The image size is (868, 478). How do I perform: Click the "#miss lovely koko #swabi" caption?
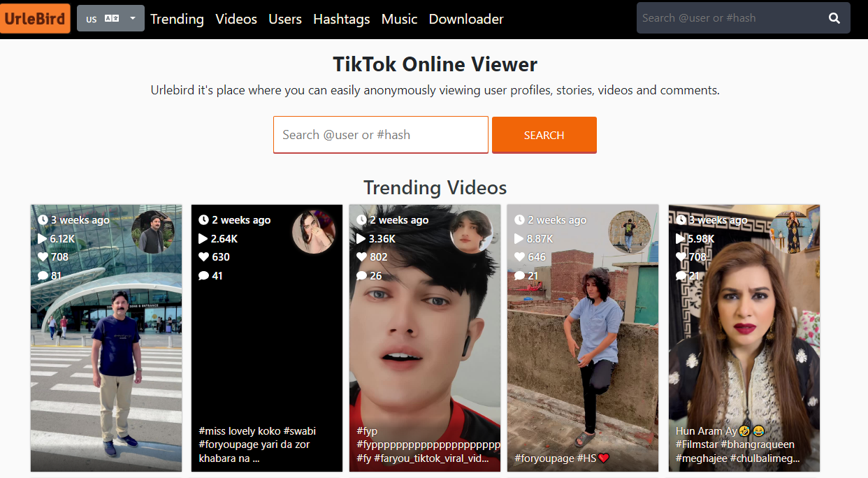(257, 430)
